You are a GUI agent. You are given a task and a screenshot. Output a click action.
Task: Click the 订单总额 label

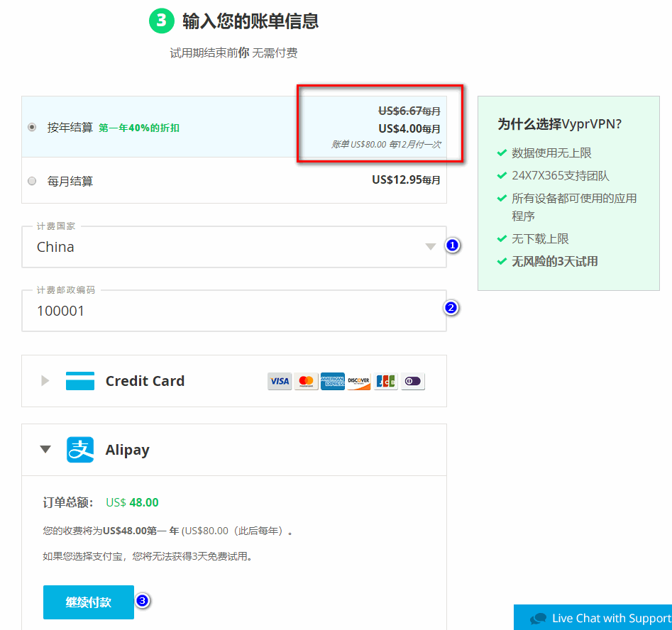coord(68,502)
